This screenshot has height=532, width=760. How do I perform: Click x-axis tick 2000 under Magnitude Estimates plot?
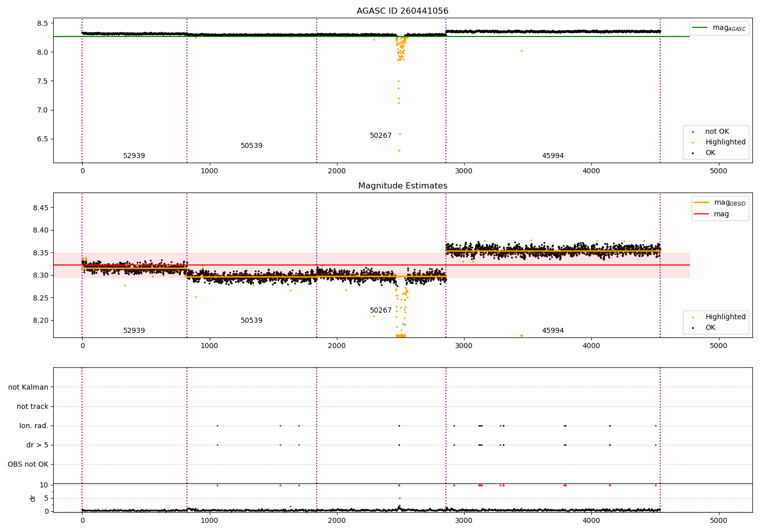click(336, 346)
